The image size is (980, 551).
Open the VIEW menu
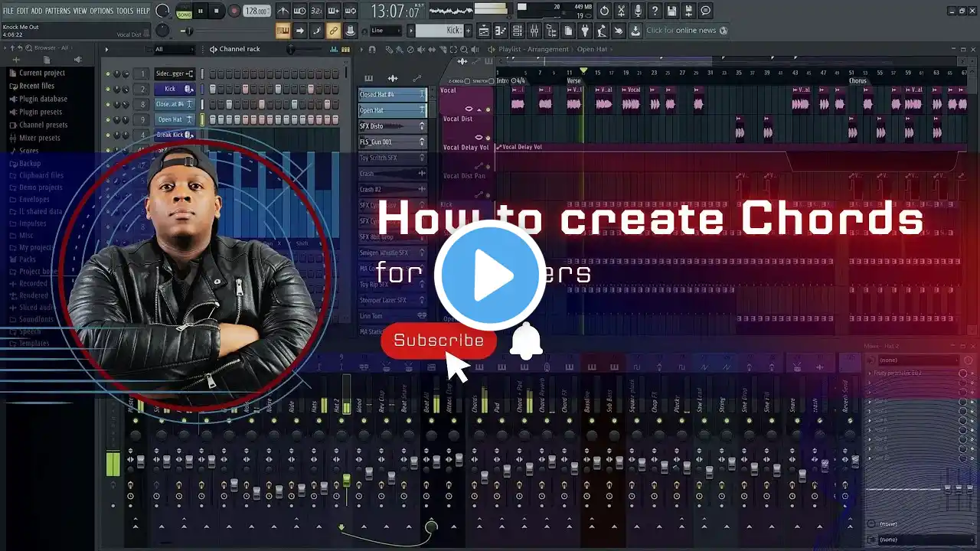tap(80, 11)
